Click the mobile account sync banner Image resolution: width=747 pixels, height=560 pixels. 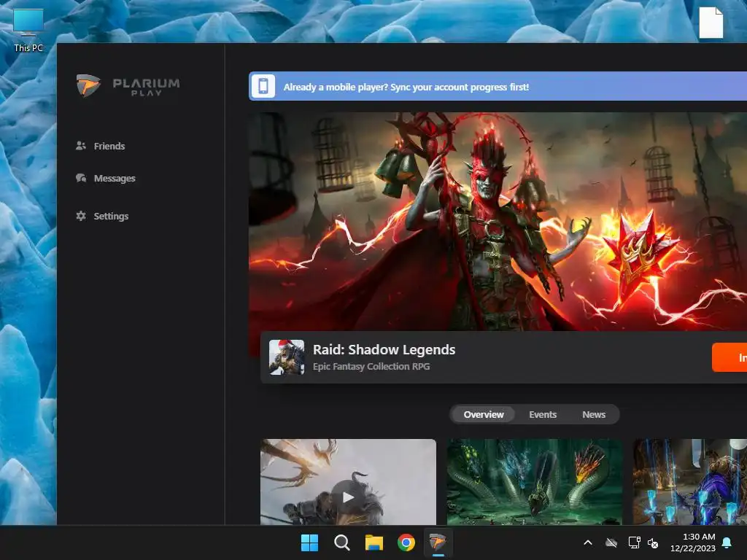tap(498, 86)
